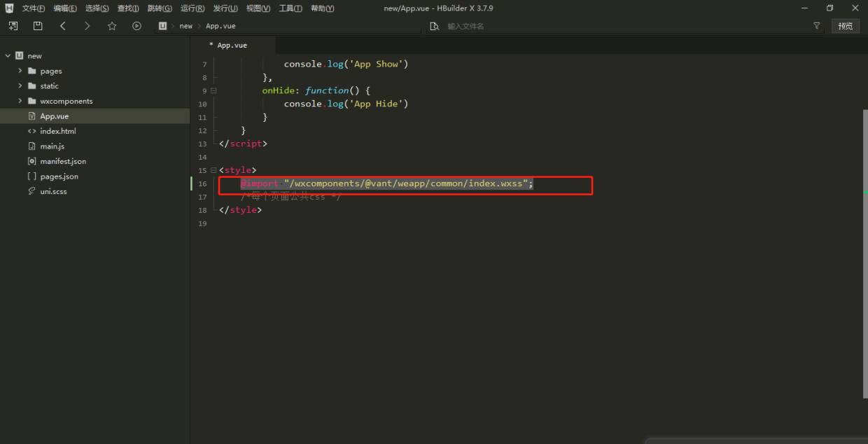Click the filter funnel icon
The height and width of the screenshot is (444, 868).
click(x=816, y=26)
